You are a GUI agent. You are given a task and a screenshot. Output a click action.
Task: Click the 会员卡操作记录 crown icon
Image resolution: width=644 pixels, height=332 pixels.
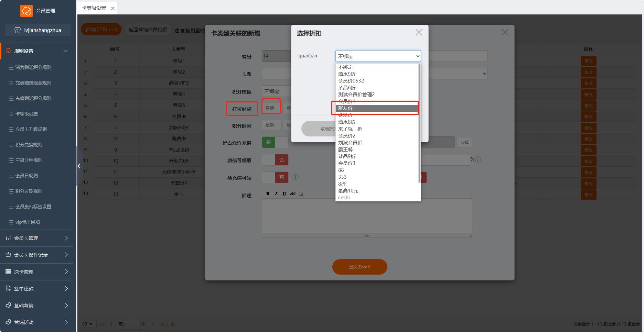pos(8,255)
